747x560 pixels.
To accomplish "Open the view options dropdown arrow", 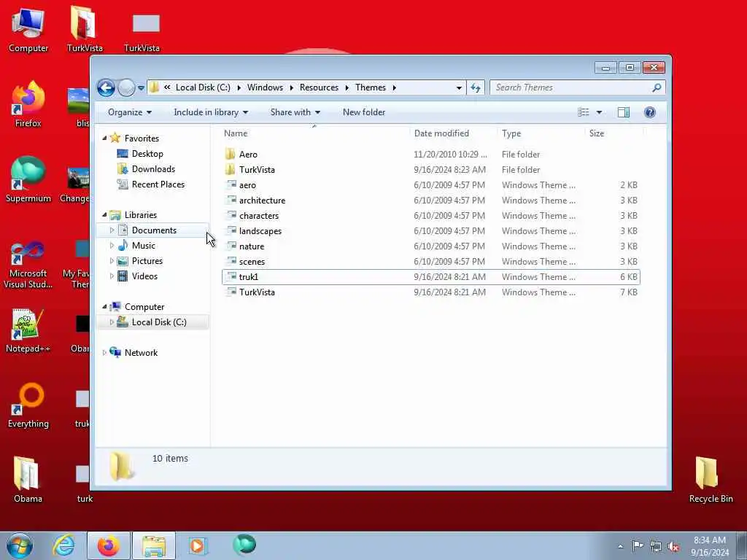I will click(600, 112).
